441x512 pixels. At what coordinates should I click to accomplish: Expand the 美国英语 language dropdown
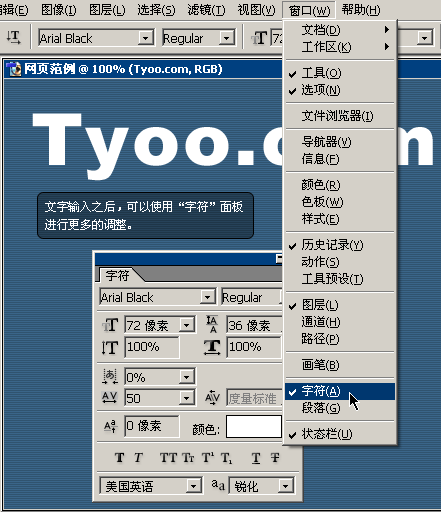coord(193,486)
